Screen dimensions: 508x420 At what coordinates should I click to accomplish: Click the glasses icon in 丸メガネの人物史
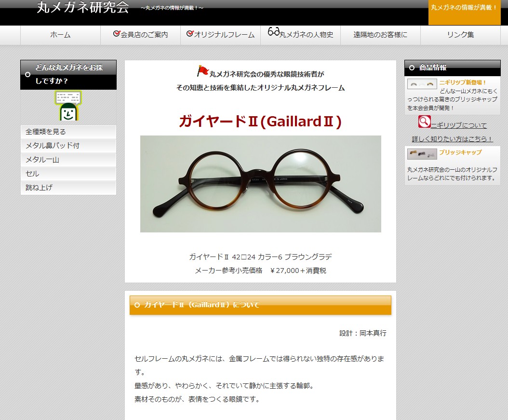pos(273,32)
